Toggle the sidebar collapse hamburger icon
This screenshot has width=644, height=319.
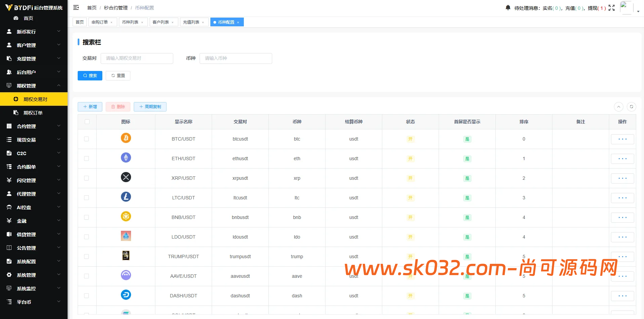(x=76, y=7)
